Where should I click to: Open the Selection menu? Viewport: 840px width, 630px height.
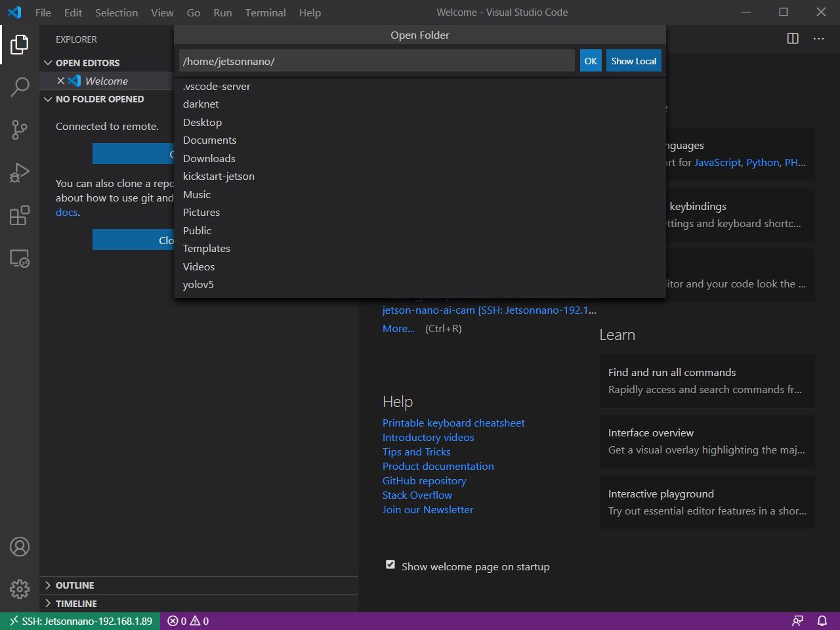point(116,12)
